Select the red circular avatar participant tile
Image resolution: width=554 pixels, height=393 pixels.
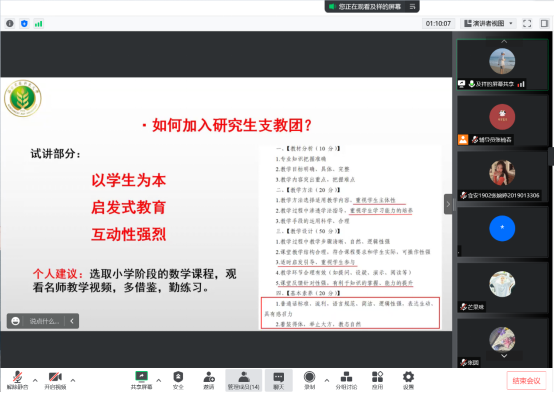coord(502,120)
